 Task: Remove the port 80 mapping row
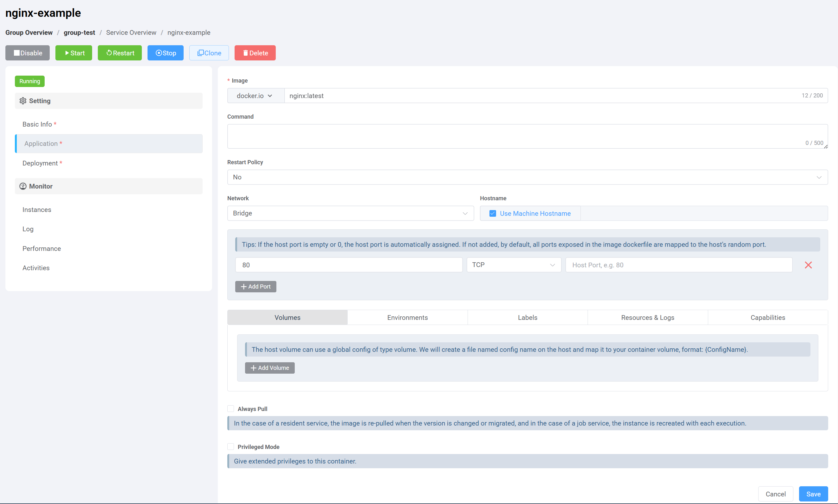(808, 265)
